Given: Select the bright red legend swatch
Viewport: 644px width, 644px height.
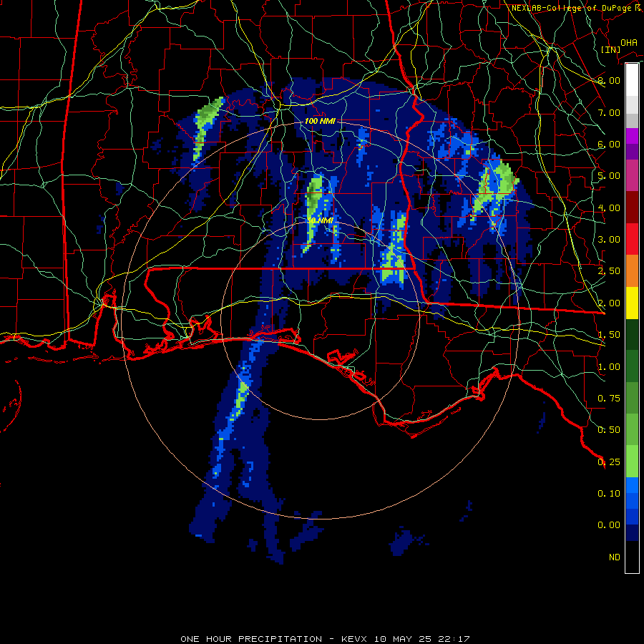Looking at the screenshot, I should [632, 239].
